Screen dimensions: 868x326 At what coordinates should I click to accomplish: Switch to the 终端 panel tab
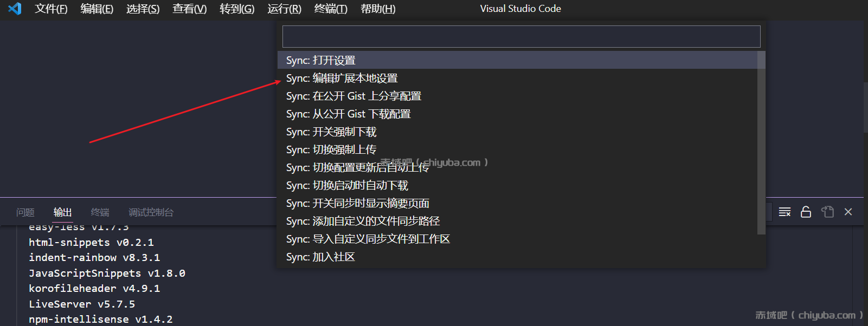100,212
